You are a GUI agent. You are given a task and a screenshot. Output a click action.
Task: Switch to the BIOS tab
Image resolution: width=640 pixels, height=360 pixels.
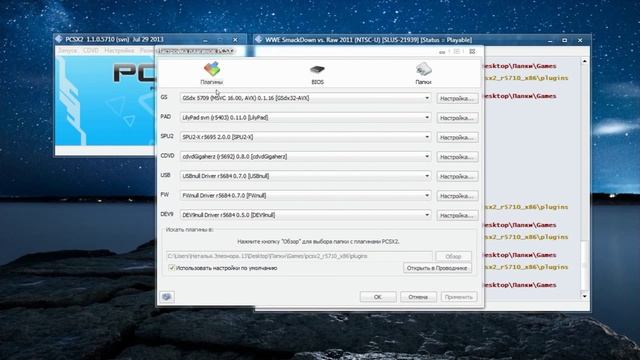(317, 74)
